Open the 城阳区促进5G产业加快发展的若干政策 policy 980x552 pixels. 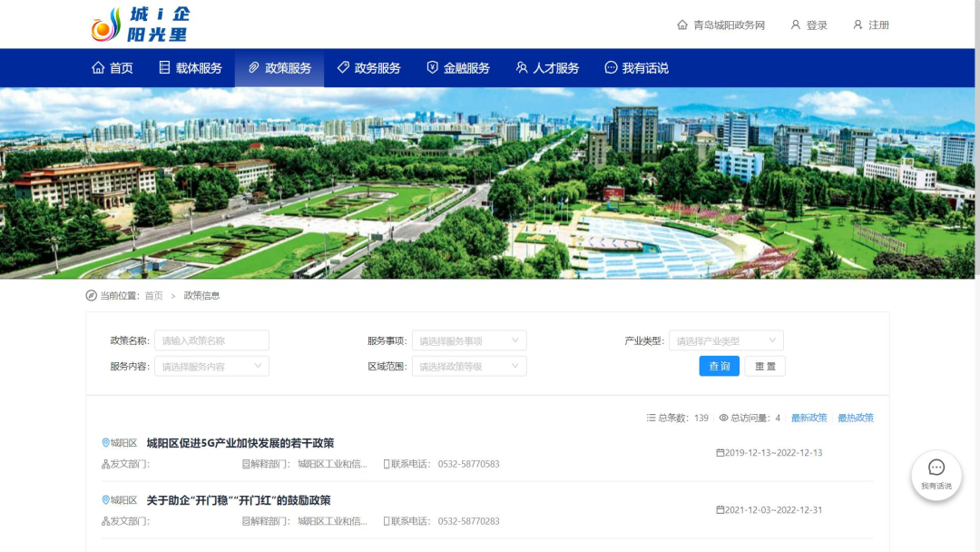pyautogui.click(x=240, y=443)
